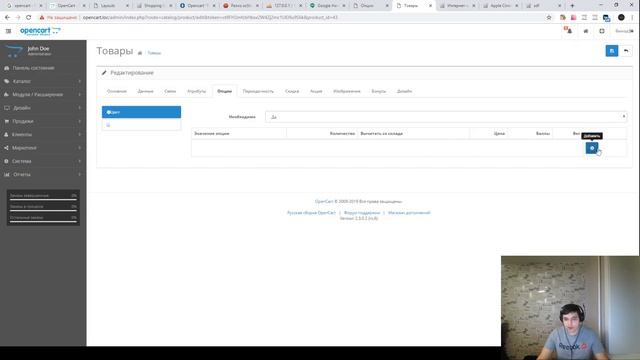This screenshot has width=640, height=360.
Task: Expand the Модули / Расширения sidebar menu
Action: [x=43, y=94]
